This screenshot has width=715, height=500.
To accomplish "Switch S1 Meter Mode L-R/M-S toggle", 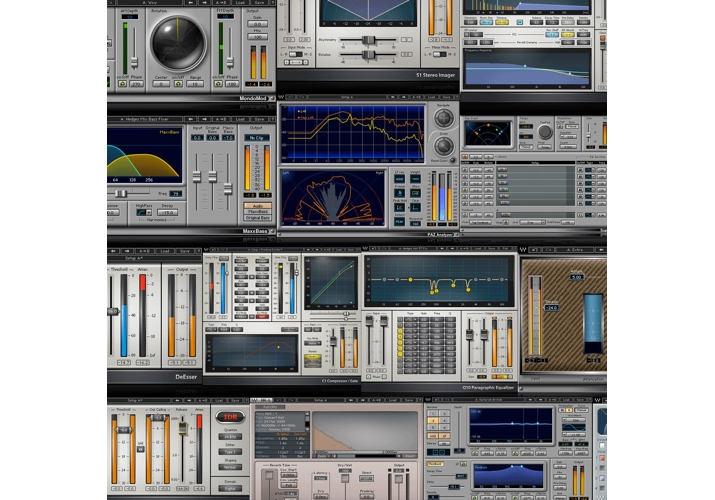I will 439,54.
